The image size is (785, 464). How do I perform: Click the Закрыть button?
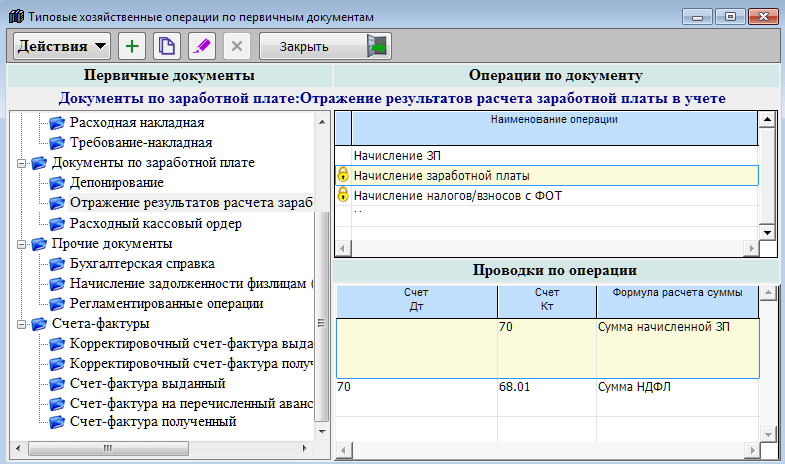click(x=325, y=47)
